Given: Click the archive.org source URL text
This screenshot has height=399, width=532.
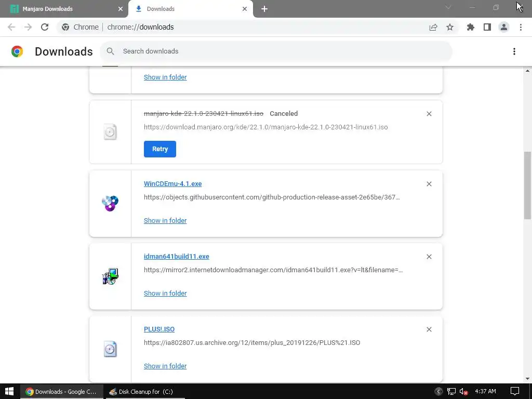Looking at the screenshot, I should tap(252, 343).
